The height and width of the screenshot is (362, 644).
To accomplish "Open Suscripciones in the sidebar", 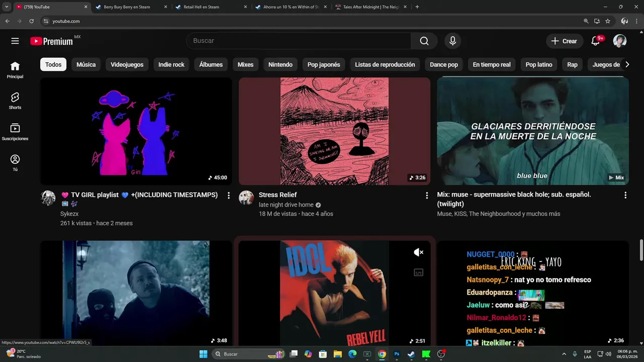I will coord(15,132).
